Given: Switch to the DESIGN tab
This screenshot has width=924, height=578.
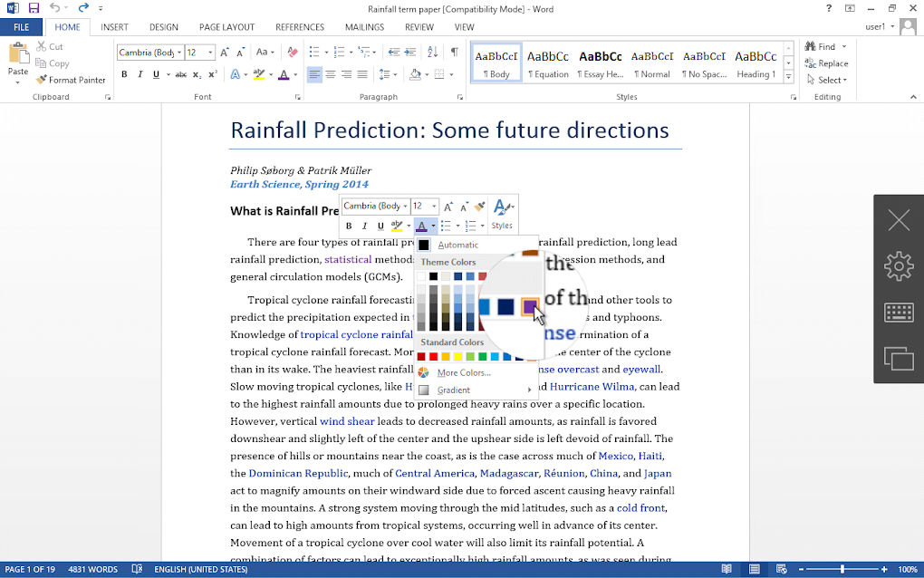Looking at the screenshot, I should 164,27.
